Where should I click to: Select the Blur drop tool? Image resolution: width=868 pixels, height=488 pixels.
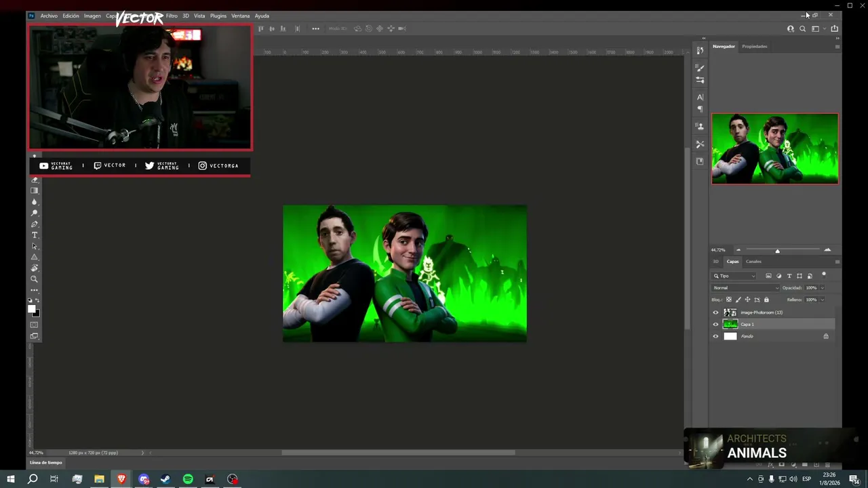(x=35, y=202)
